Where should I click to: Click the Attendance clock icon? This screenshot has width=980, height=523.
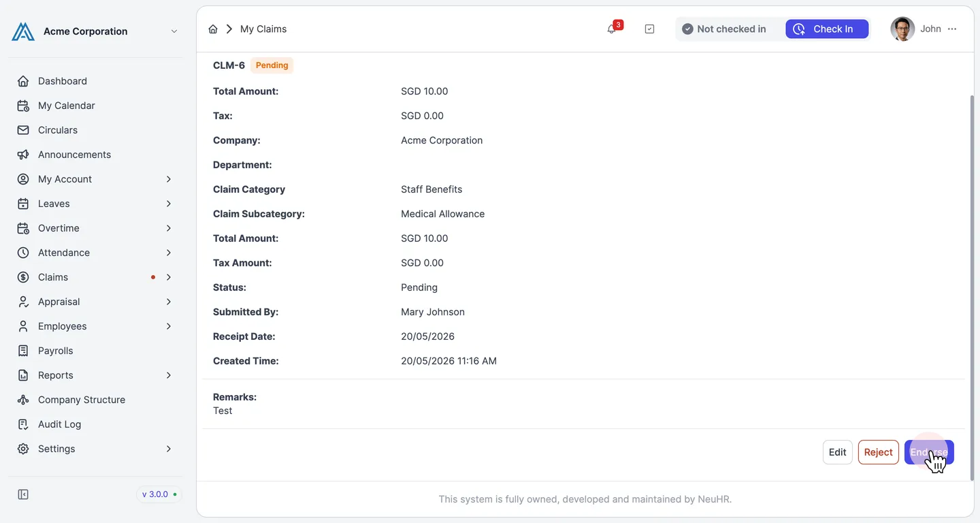[x=23, y=253]
